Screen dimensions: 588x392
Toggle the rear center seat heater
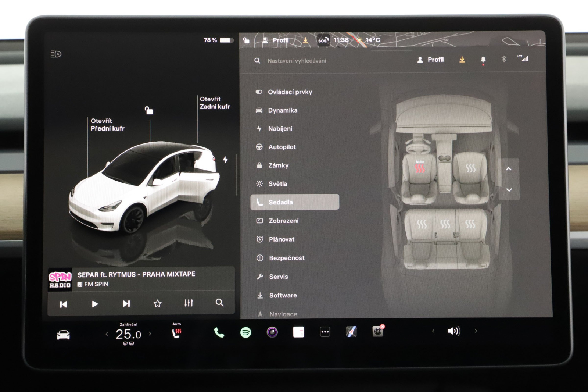coord(445,224)
